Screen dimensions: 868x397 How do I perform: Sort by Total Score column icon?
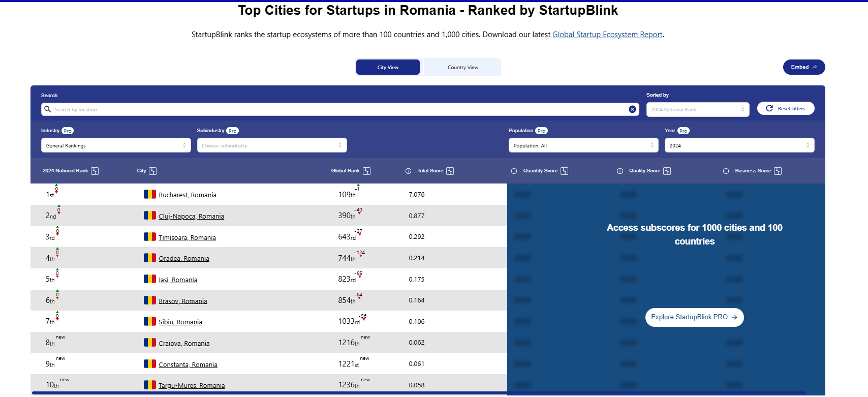click(450, 171)
